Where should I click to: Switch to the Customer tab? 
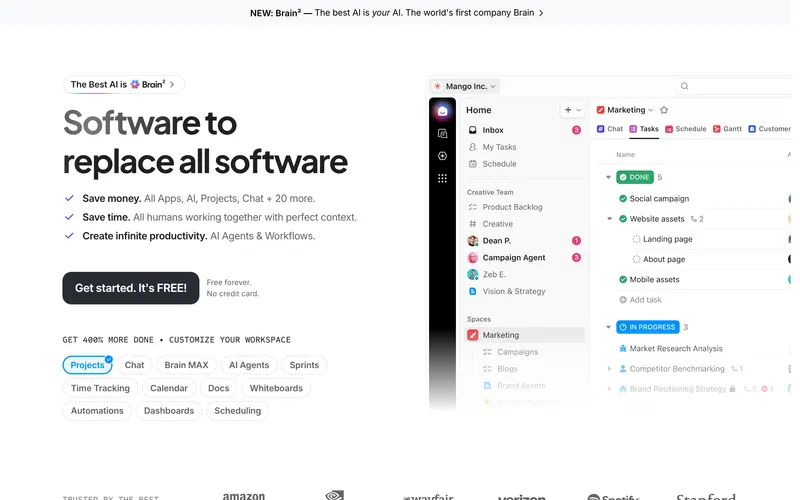point(769,129)
